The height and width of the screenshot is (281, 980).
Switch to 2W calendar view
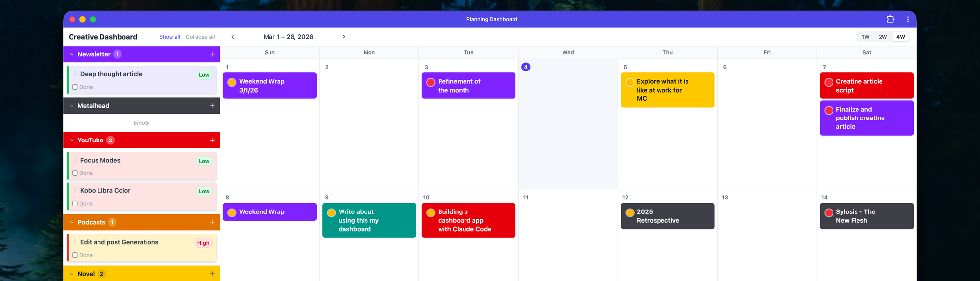pyautogui.click(x=882, y=37)
